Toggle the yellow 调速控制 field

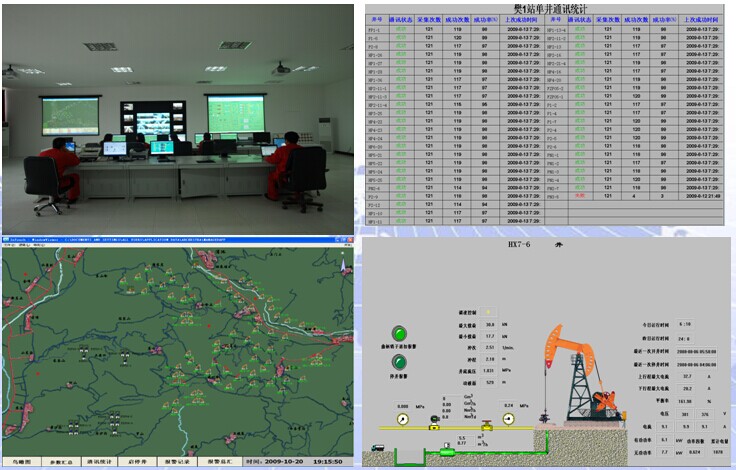(489, 313)
